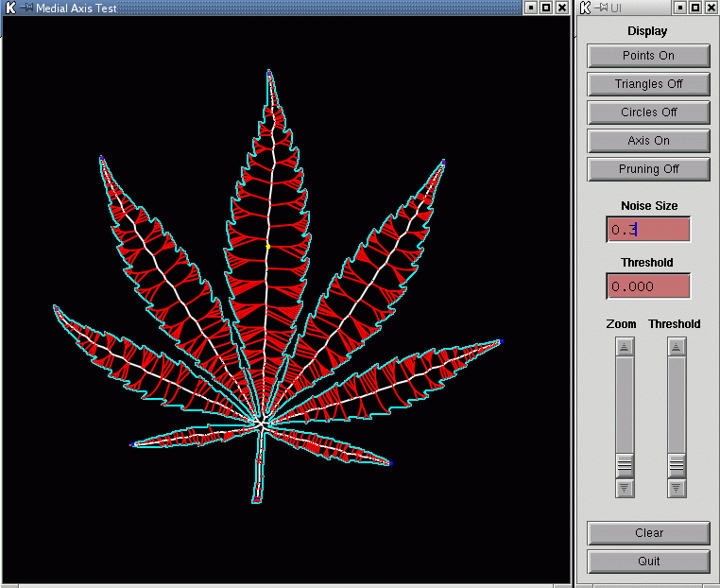Viewport: 720px width, 588px height.
Task: Click the pin icon in Medial Axis Test title
Action: [x=26, y=8]
